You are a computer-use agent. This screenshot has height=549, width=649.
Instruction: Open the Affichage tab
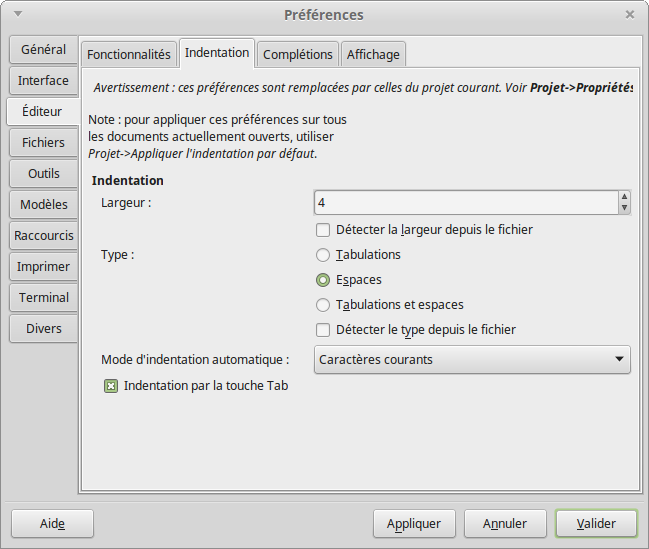coord(373,54)
